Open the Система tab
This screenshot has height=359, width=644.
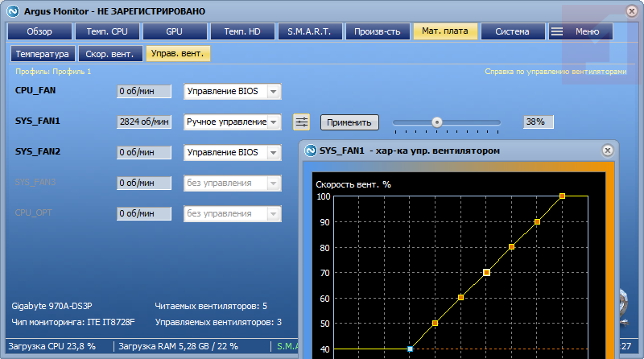(x=513, y=31)
